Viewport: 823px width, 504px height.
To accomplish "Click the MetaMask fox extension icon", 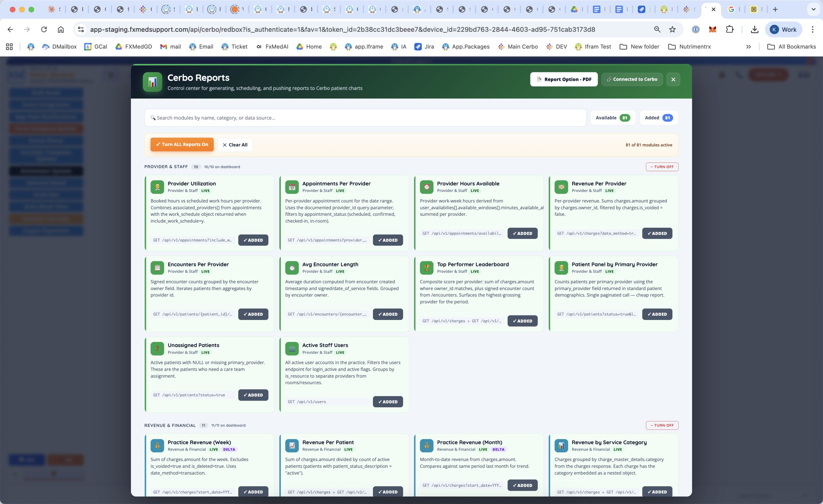I will pyautogui.click(x=712, y=29).
